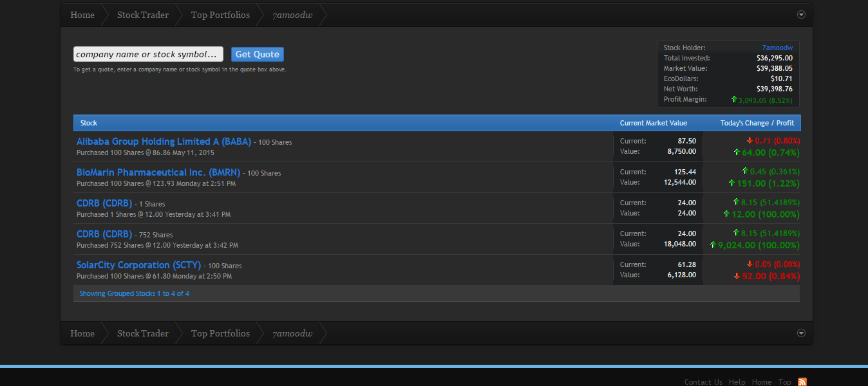Image resolution: width=868 pixels, height=386 pixels.
Task: Click Help link in footer
Action: 737,382
